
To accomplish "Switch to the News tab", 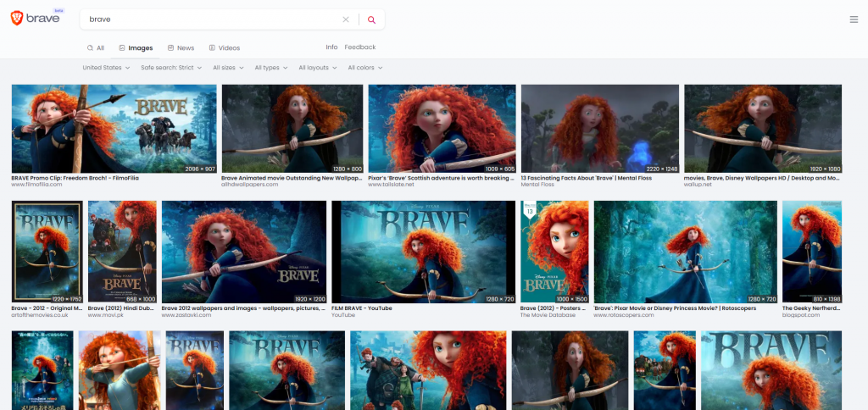I will click(x=181, y=48).
